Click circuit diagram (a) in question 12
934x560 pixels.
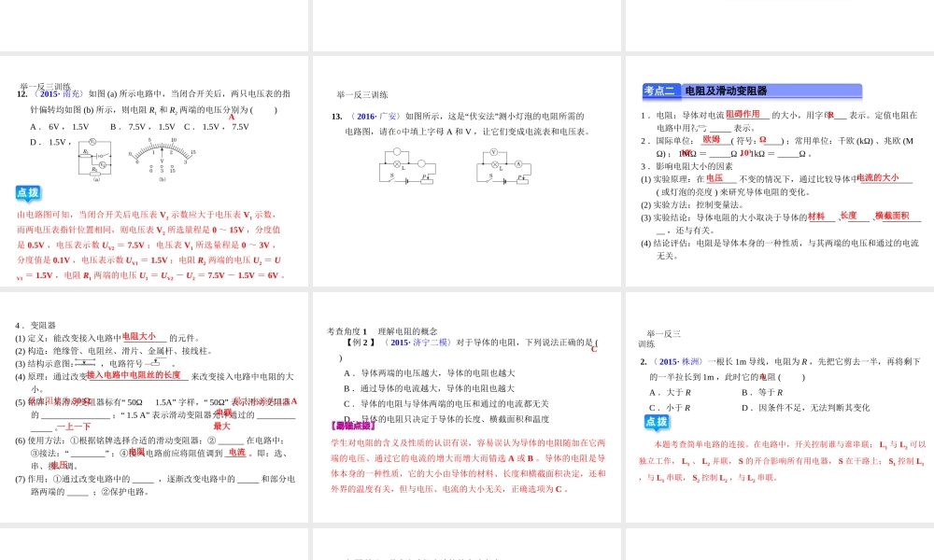[95, 159]
